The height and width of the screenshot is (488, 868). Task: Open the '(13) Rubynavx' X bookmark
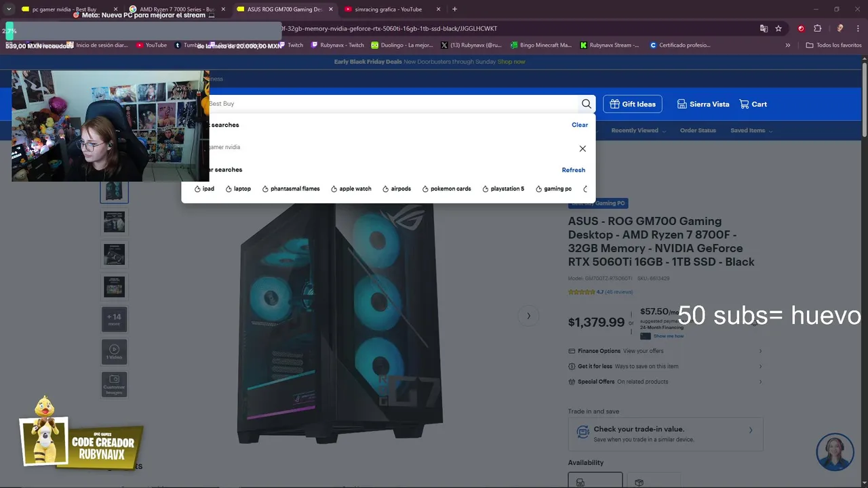tap(471, 45)
